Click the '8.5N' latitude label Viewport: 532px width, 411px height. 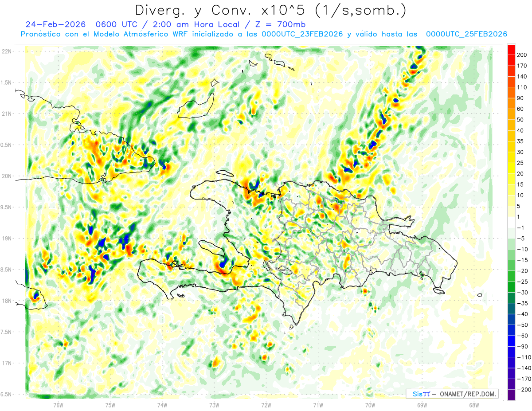pos(7,270)
